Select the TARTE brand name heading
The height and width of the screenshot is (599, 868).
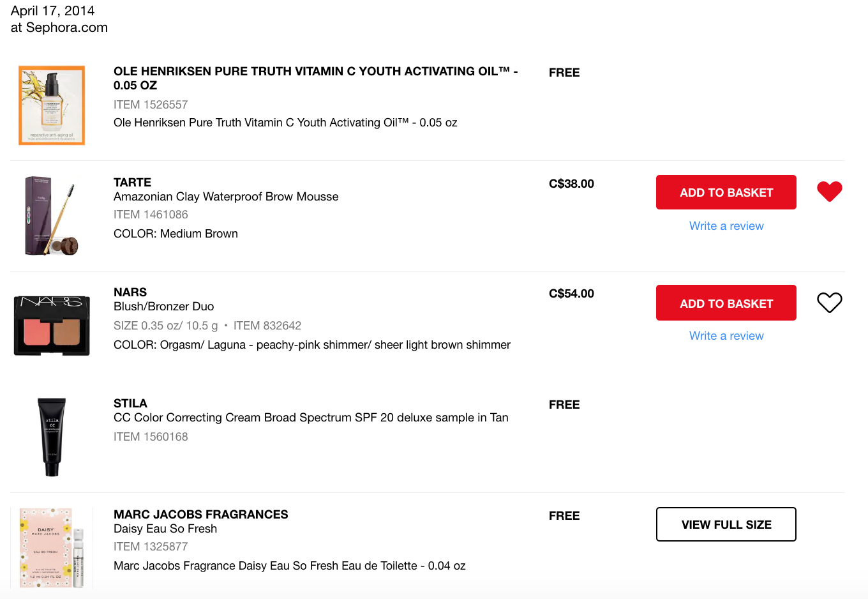pyautogui.click(x=132, y=182)
